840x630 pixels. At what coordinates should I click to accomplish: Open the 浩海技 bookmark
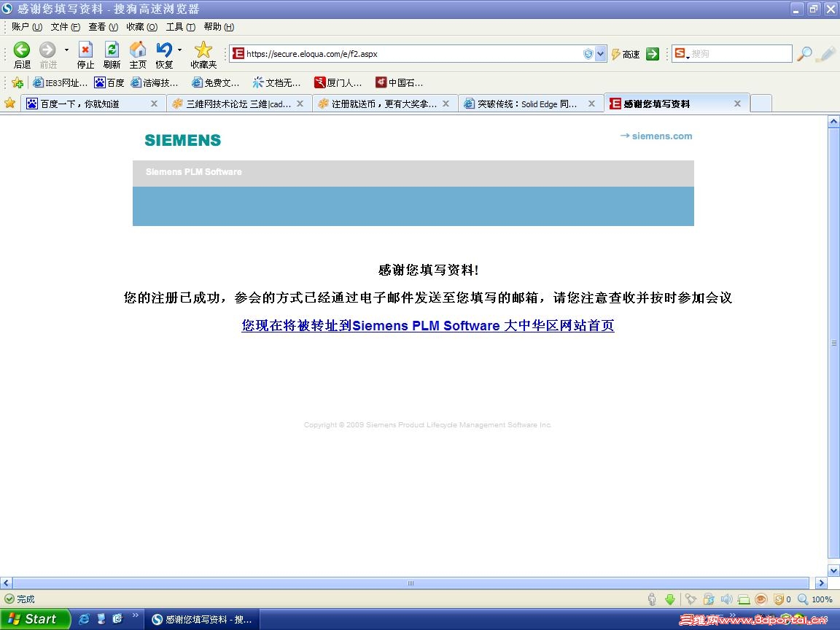point(155,82)
